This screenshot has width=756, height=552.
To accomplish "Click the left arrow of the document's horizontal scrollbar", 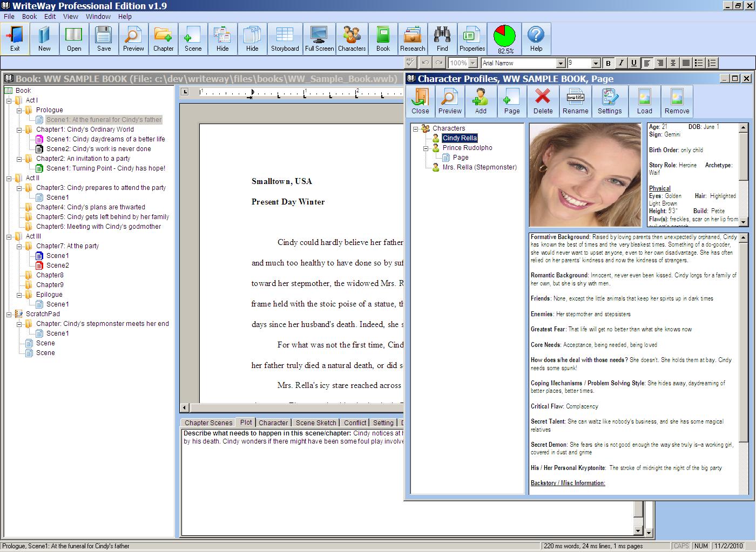I will (x=185, y=407).
